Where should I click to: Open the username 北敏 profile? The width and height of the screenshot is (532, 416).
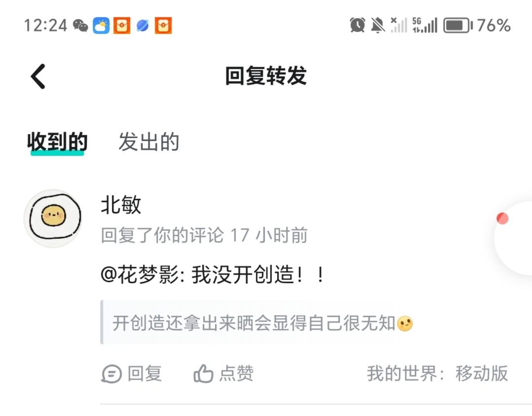(121, 205)
